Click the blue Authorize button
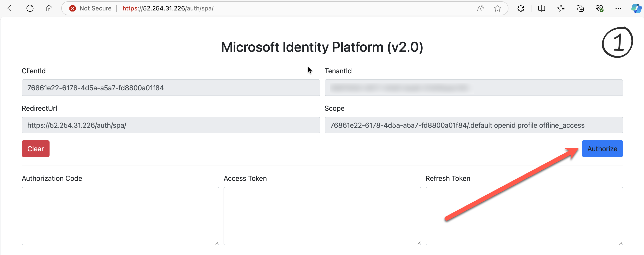The image size is (644, 255). click(602, 148)
